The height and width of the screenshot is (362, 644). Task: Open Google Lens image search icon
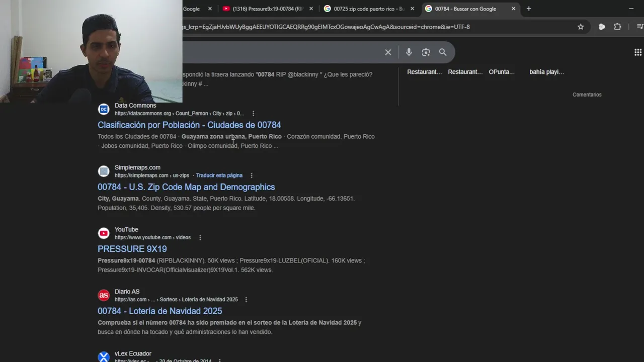426,52
